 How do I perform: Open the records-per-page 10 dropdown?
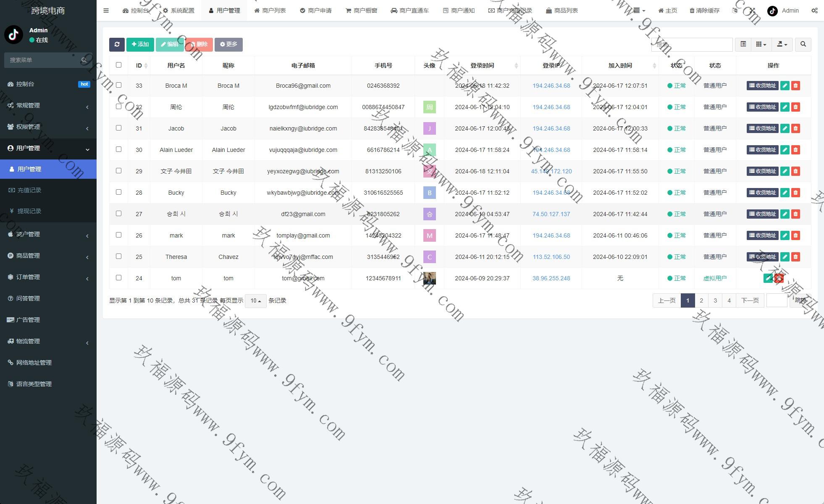(x=255, y=301)
